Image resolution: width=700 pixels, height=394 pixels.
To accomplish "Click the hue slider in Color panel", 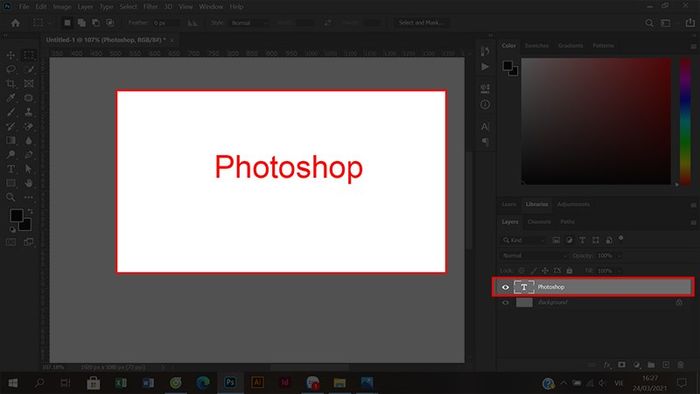I will coord(685,121).
